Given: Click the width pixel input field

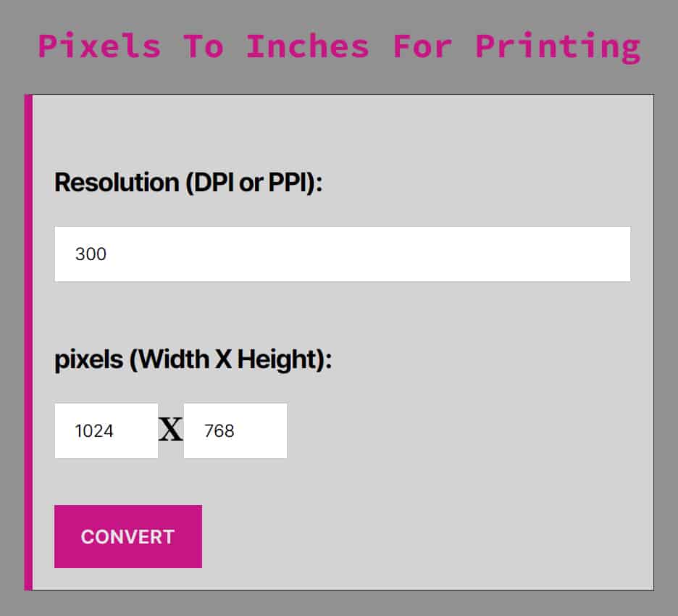Looking at the screenshot, I should [106, 430].
